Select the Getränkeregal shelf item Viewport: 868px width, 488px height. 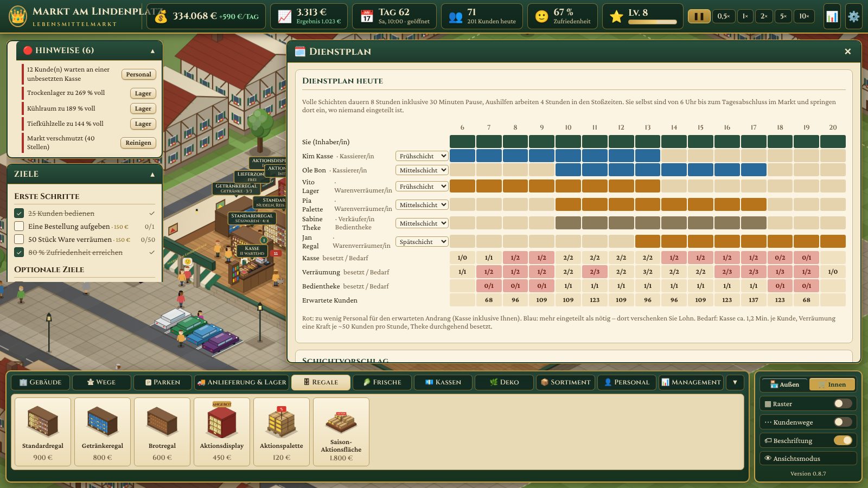click(103, 432)
